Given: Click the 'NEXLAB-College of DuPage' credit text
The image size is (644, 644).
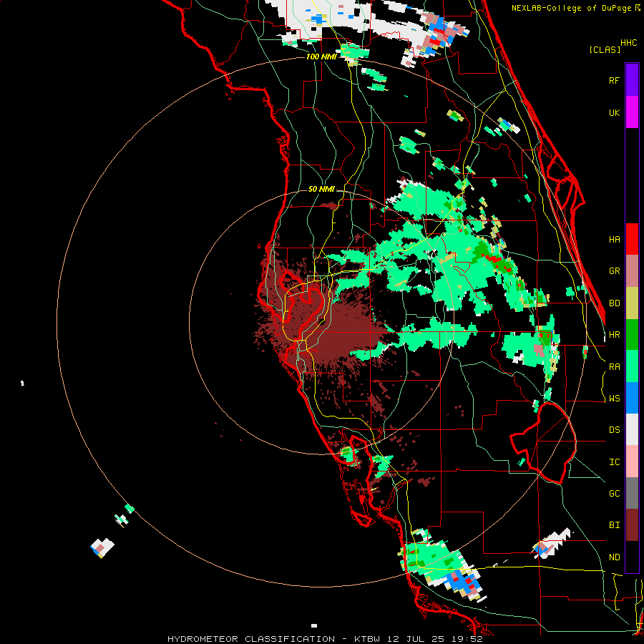Looking at the screenshot, I should click(572, 8).
